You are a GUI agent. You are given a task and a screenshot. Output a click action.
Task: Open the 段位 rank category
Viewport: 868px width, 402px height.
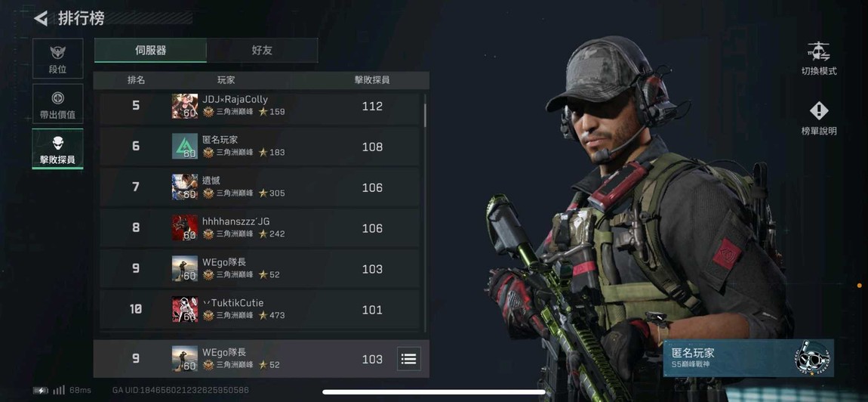(57, 58)
